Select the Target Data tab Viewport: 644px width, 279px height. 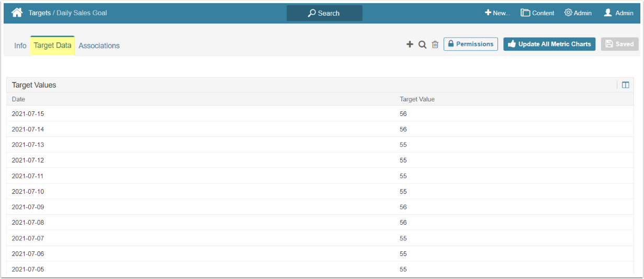(x=52, y=45)
